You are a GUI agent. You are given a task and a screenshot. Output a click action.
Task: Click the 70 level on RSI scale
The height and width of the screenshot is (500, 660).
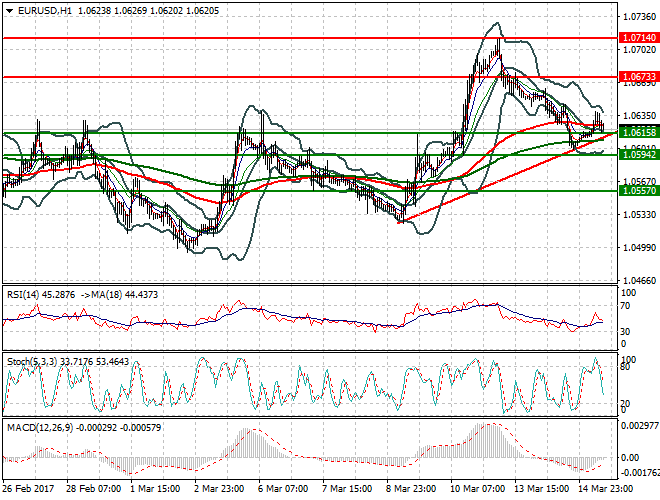coord(624,305)
